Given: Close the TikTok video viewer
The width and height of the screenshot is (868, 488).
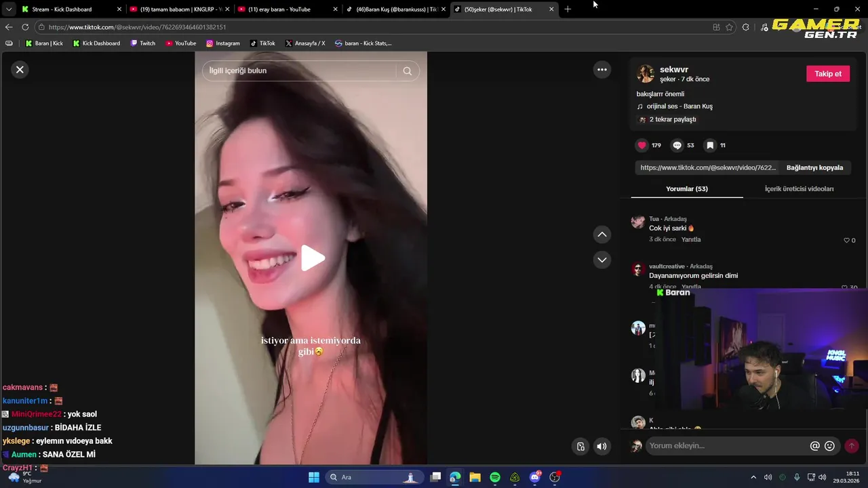Looking at the screenshot, I should [20, 69].
